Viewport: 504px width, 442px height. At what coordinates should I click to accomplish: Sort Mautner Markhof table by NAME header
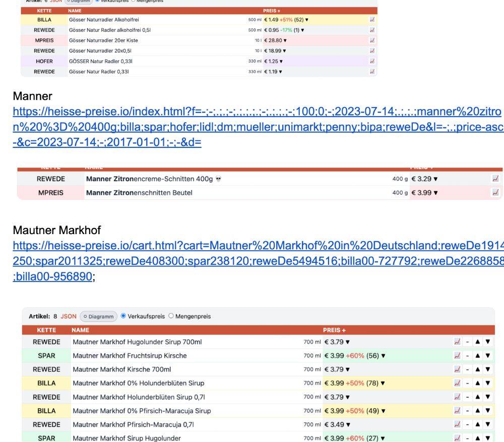pyautogui.click(x=80, y=330)
